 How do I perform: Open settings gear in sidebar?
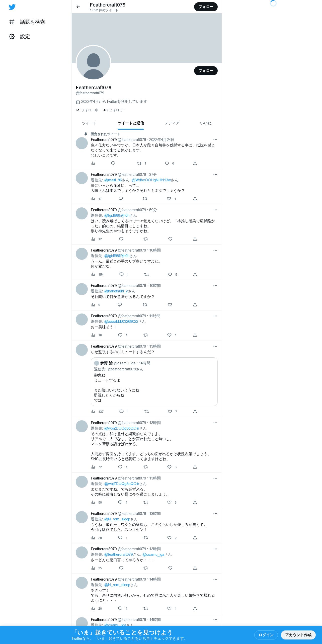tap(12, 37)
